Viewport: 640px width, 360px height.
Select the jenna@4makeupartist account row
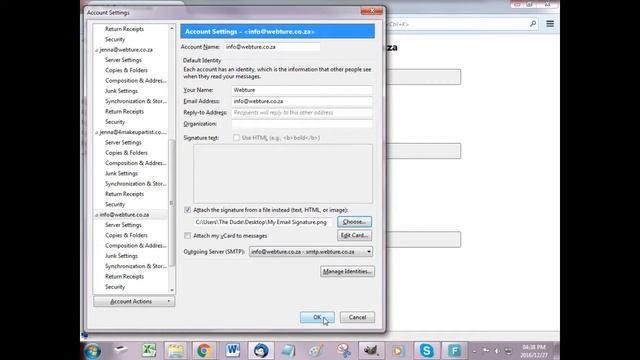coord(131,132)
